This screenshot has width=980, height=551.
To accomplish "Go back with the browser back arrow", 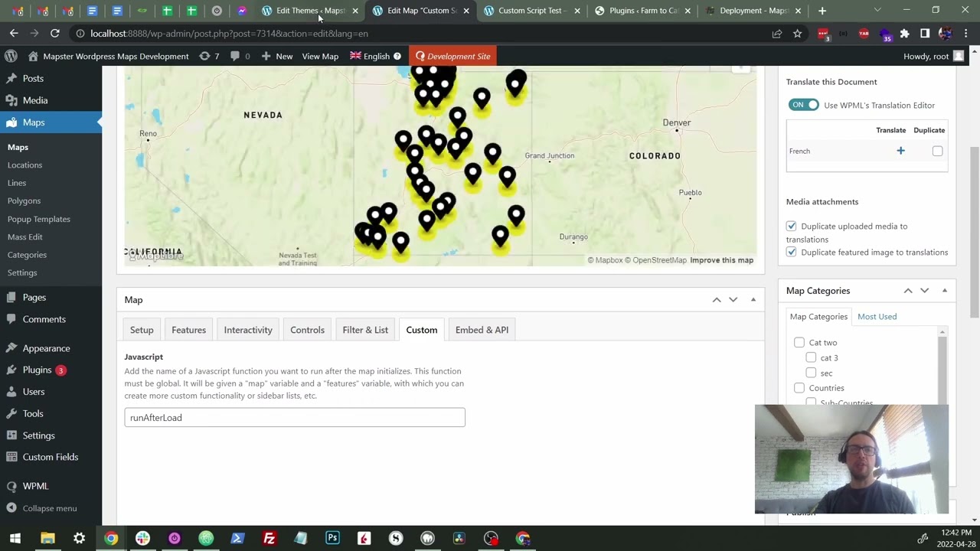I will coord(14,34).
